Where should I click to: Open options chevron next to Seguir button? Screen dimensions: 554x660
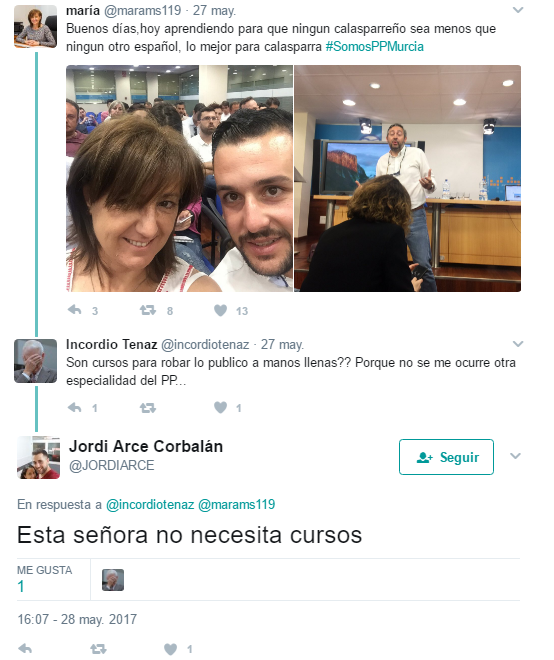coord(515,456)
